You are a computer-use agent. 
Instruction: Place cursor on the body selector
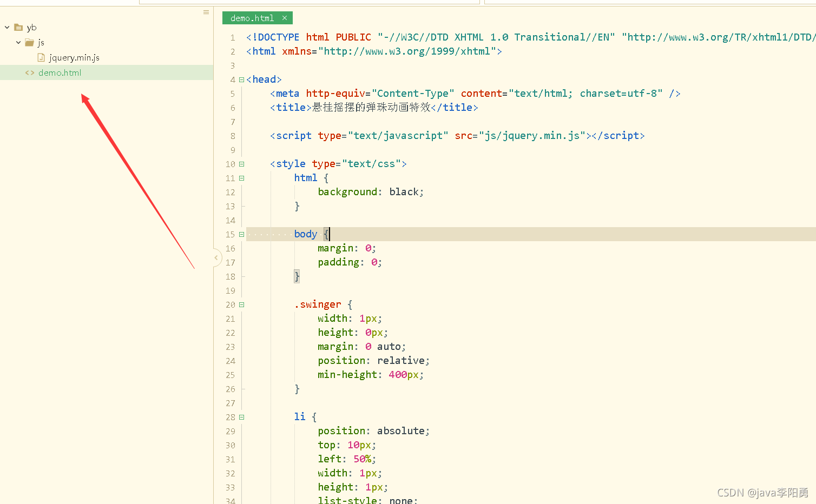point(306,234)
